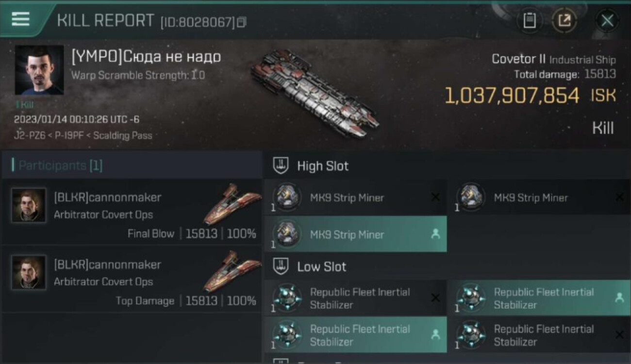Click the victim name YMPO pilot
631x364 pixels.
146,57
